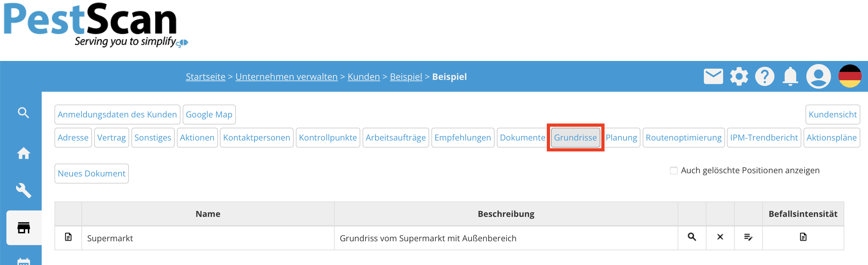Viewport: 868px width, 265px height.
Task: Edit the Supermarkt entry via the pencil-list icon
Action: 748,237
